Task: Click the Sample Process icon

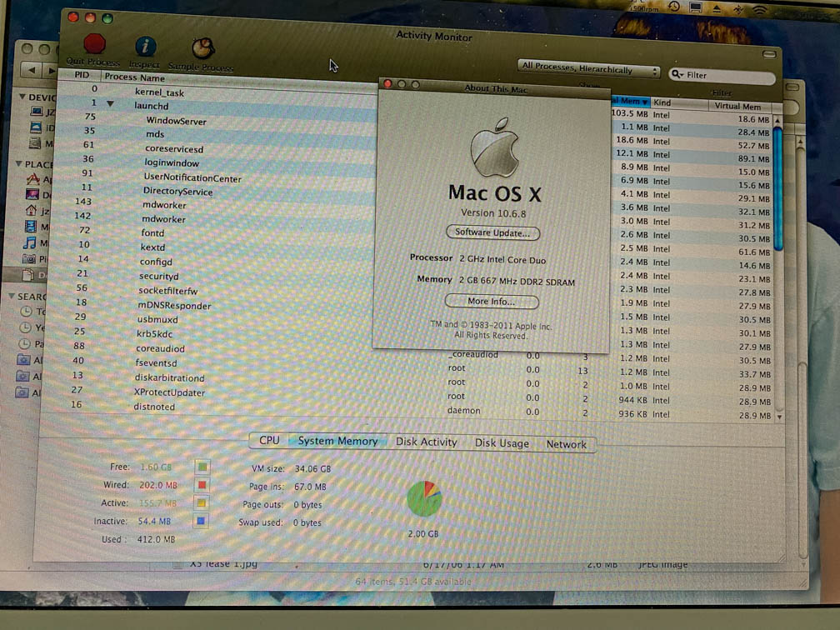Action: pos(203,48)
